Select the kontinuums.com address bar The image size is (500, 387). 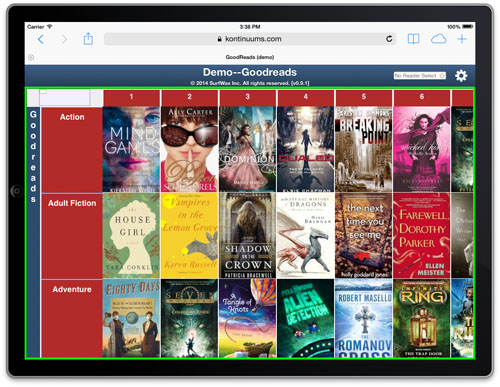250,39
